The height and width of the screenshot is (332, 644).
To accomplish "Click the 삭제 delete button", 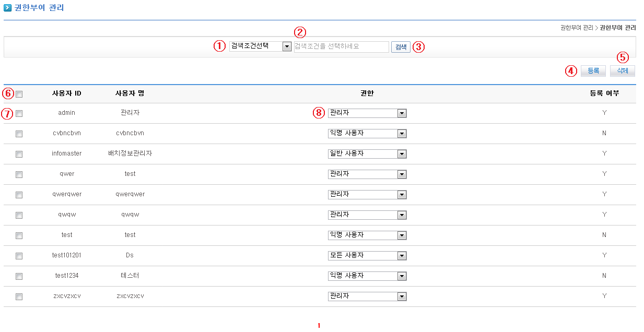I will pyautogui.click(x=622, y=71).
